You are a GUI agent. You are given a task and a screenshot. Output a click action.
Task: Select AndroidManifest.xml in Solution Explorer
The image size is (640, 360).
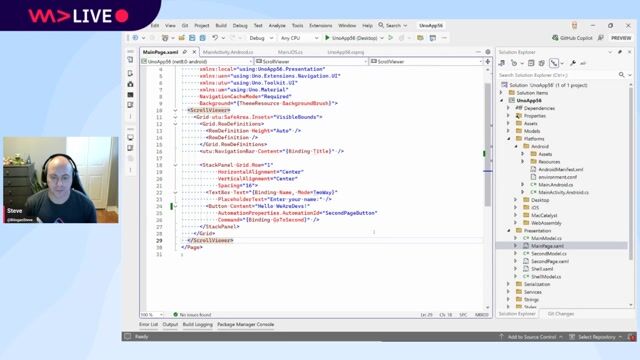[560, 169]
